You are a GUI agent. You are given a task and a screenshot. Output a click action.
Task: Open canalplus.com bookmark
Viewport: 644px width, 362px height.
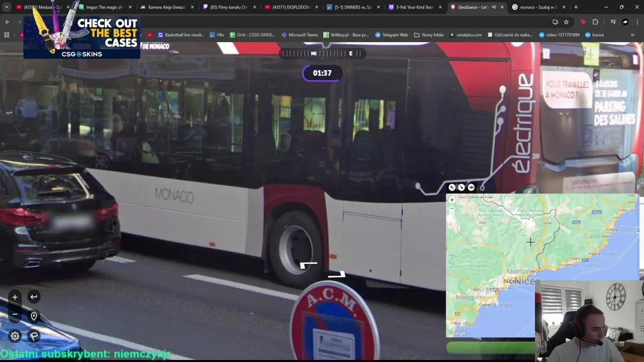[x=466, y=35]
